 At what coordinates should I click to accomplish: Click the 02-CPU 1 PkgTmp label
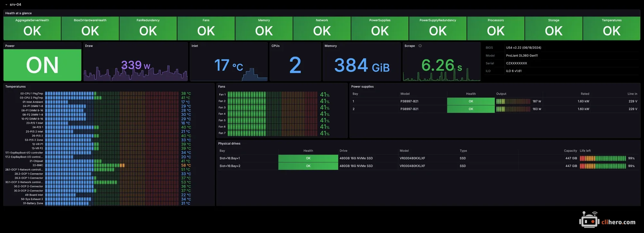click(x=32, y=94)
